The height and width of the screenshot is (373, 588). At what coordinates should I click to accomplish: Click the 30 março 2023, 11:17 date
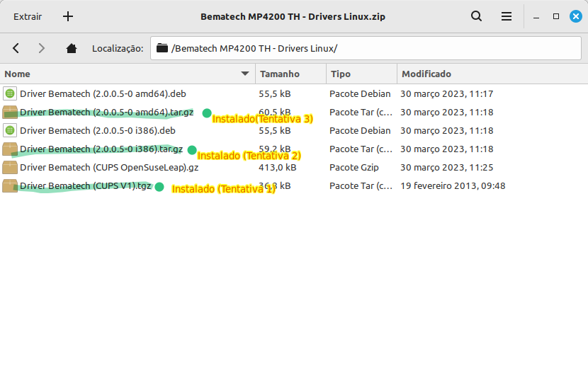[x=446, y=93]
